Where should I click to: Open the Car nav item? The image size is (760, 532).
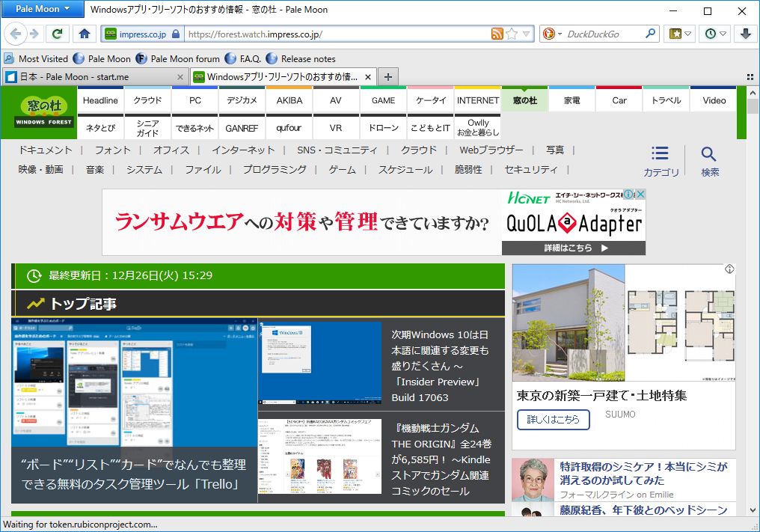(x=619, y=100)
